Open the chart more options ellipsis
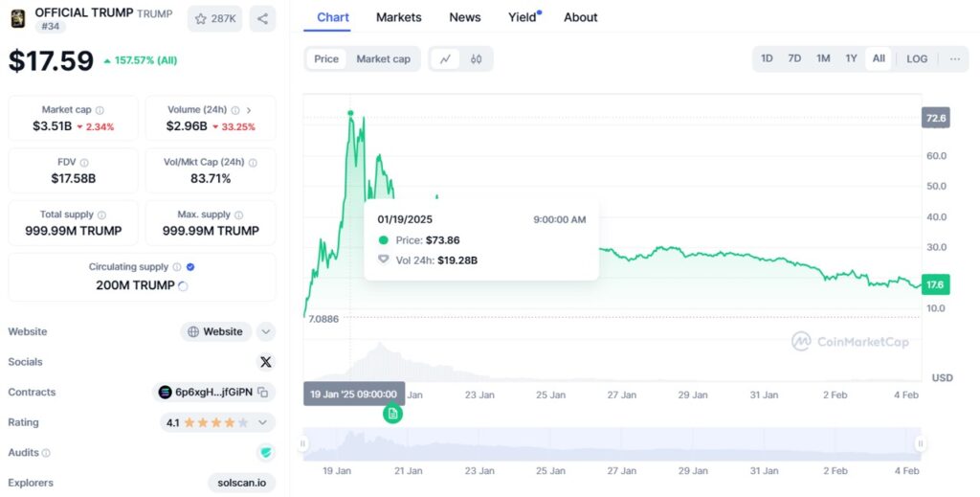The height and width of the screenshot is (497, 980). click(x=954, y=58)
